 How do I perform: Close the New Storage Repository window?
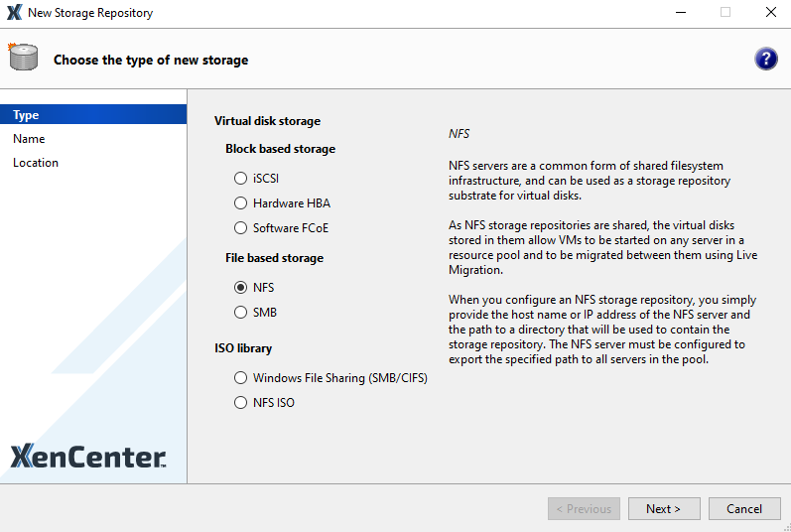coord(771,13)
